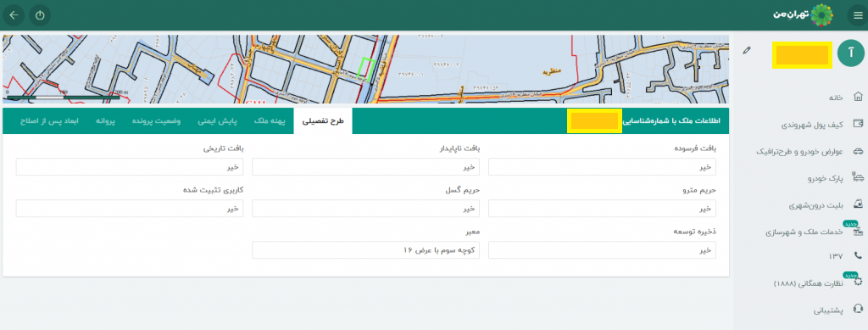Click the ticket icon for بلیت درون‌شهری
Image resolution: width=868 pixels, height=330 pixels.
(858, 204)
